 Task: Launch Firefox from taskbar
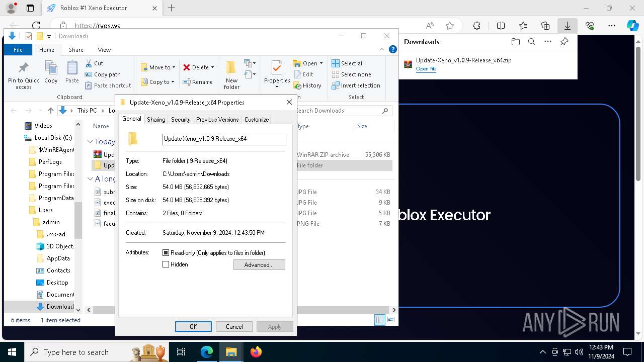click(x=256, y=352)
